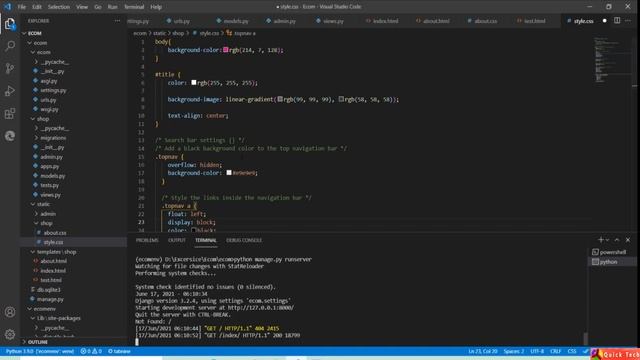Open the Edit menu
This screenshot has width=640, height=360.
[37, 7]
